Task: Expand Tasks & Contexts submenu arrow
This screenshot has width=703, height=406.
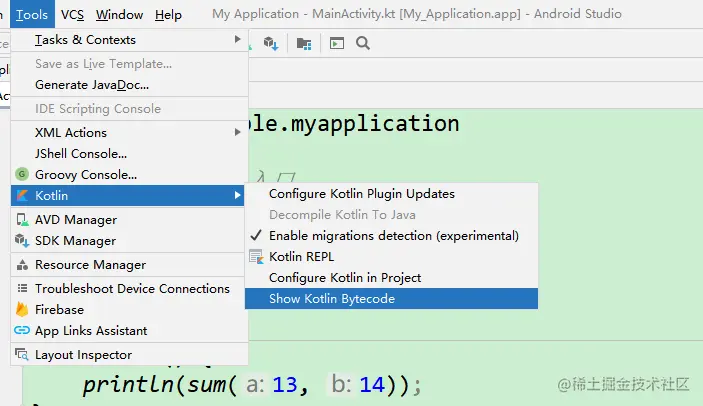Action: tap(238, 39)
